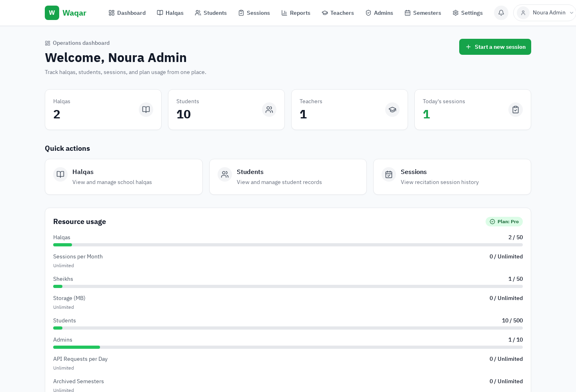Open the Reports nav item
The width and height of the screenshot is (576, 392).
pyautogui.click(x=296, y=13)
